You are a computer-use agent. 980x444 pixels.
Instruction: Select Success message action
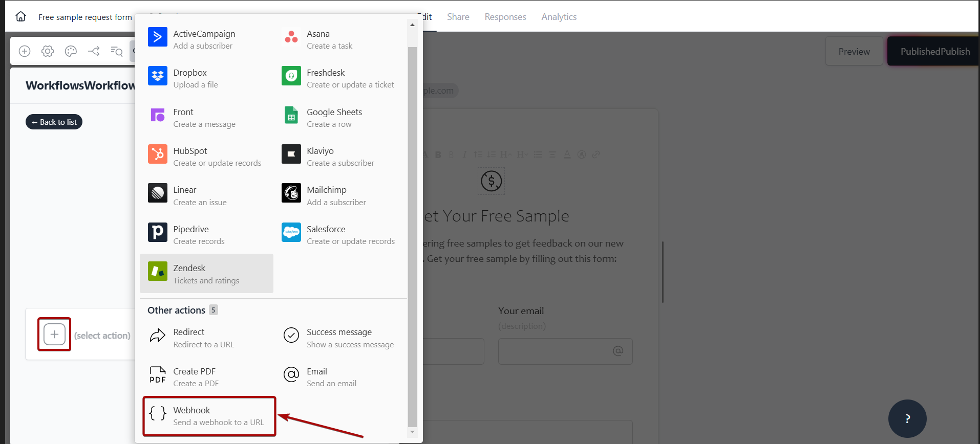(340, 338)
